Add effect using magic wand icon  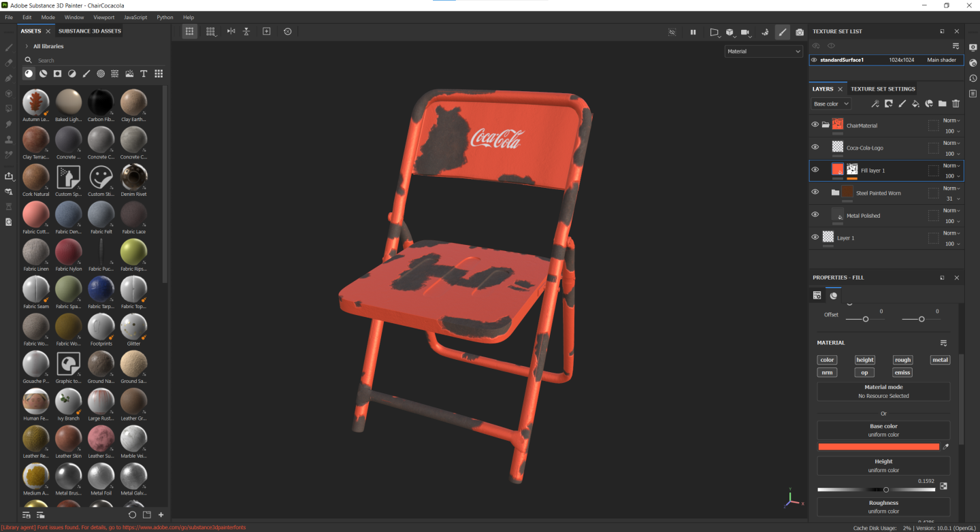876,103
